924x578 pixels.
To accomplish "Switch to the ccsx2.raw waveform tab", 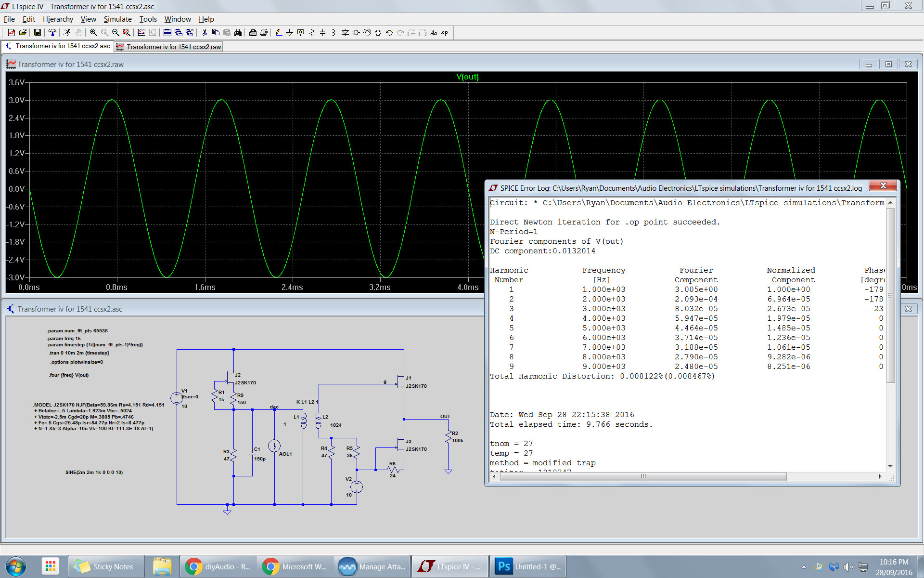I will click(168, 47).
